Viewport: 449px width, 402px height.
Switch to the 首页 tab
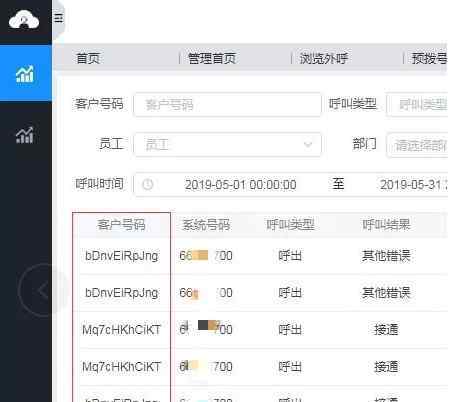click(88, 59)
